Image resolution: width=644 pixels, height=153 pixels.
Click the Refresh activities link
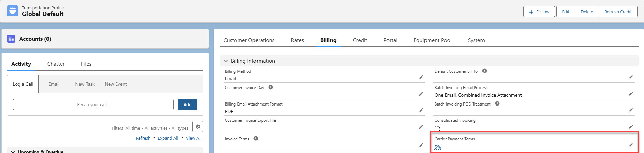(143, 138)
